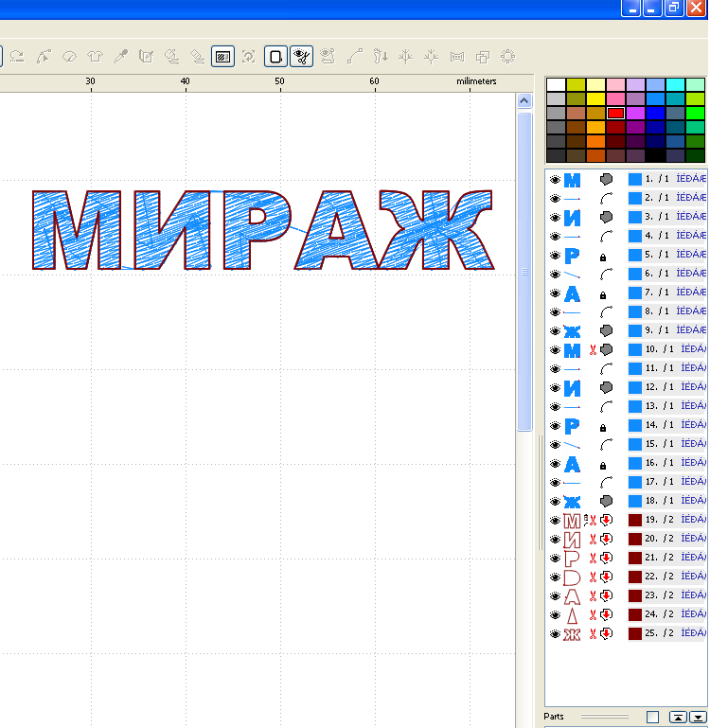Click the letter Ж in the design
This screenshot has width=710, height=728.
tap(436, 230)
